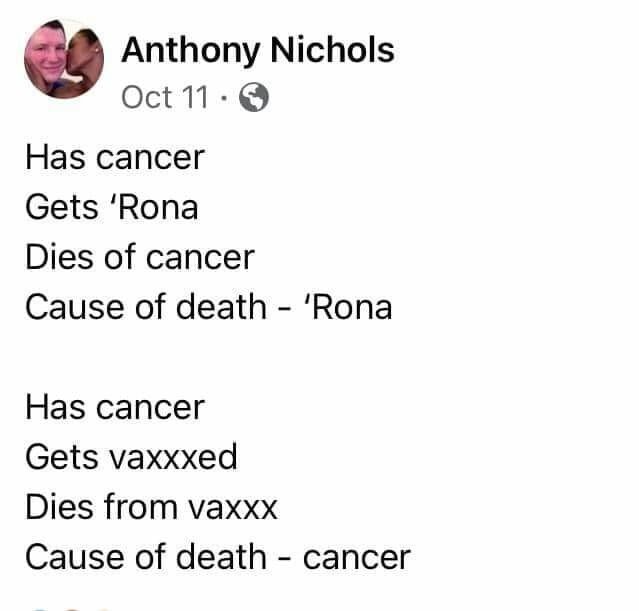Click the Oct 11 post timestamp

coord(165,97)
